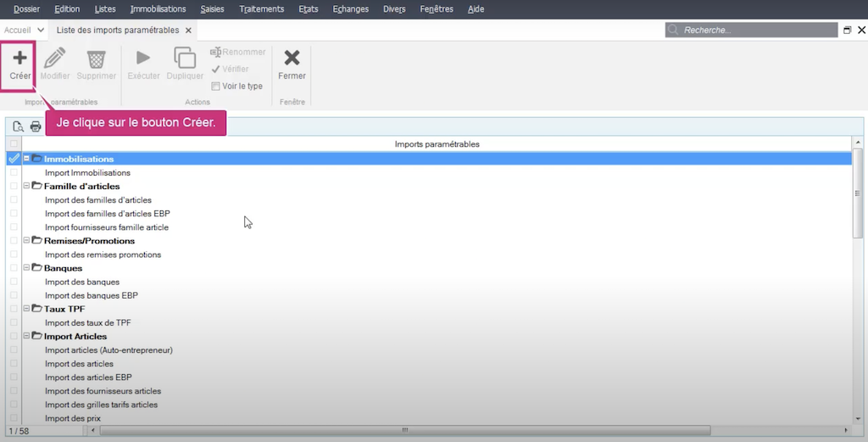
Task: Click the Vérifier checkmark action
Action: coord(230,70)
